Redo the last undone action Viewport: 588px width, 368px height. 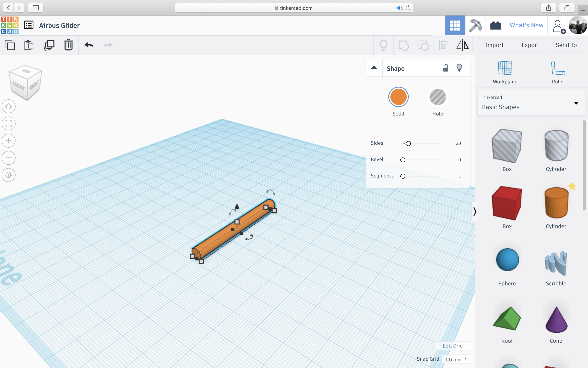(x=108, y=45)
